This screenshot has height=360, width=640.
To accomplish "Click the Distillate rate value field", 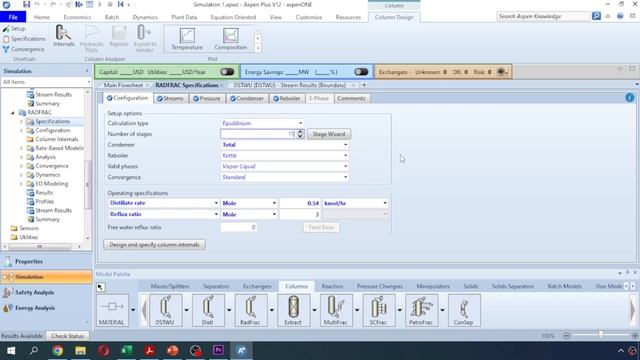I will 300,203.
